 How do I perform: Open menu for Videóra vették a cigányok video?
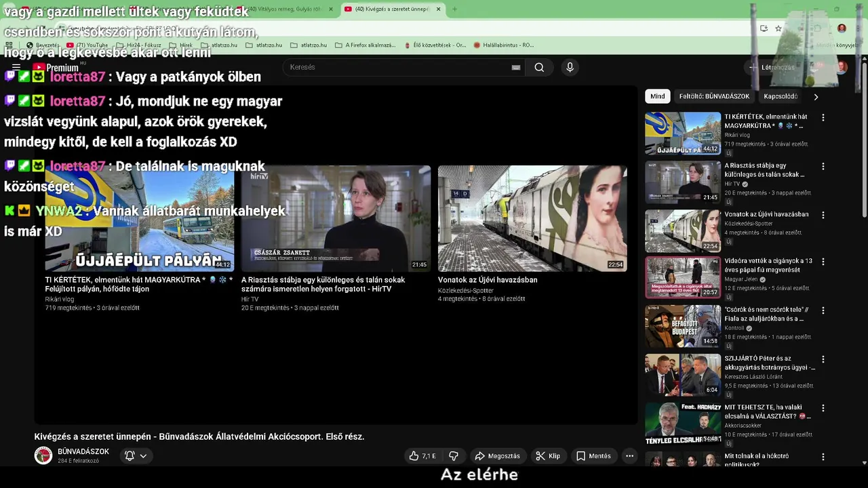(823, 262)
